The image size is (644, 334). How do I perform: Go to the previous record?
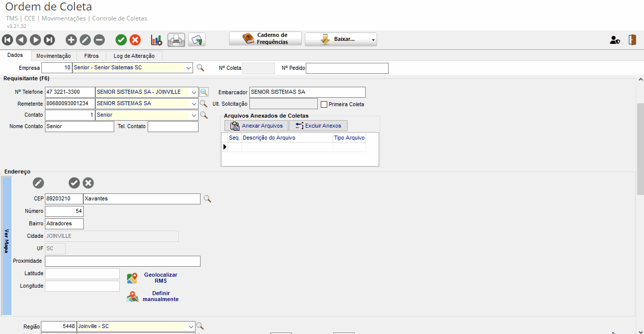[21, 40]
